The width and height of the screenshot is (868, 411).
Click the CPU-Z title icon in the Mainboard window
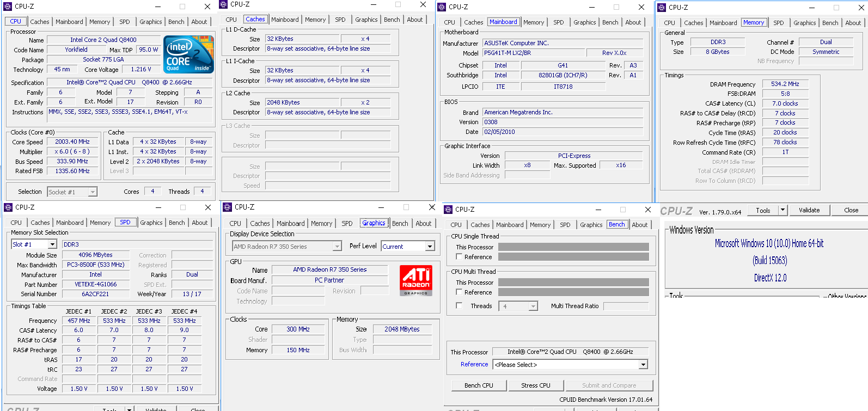(x=442, y=7)
